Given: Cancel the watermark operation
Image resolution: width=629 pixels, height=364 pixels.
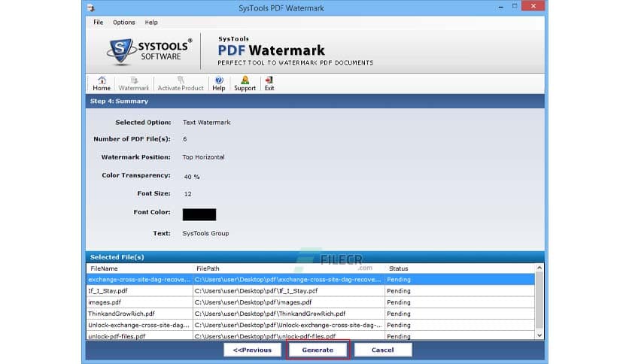Looking at the screenshot, I should pyautogui.click(x=383, y=350).
